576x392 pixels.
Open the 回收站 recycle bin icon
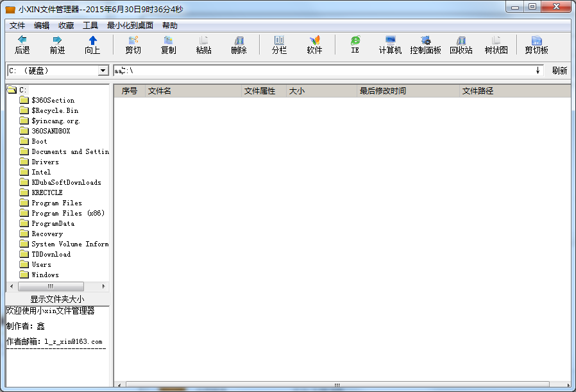(461, 40)
